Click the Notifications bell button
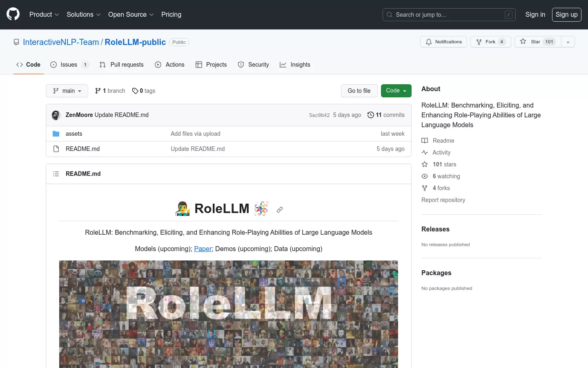 coord(443,42)
